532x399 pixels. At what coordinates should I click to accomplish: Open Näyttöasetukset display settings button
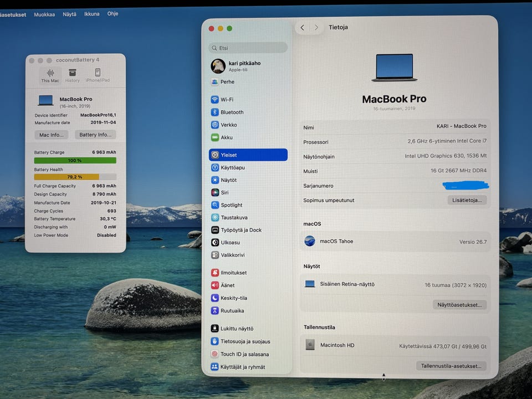coord(459,305)
